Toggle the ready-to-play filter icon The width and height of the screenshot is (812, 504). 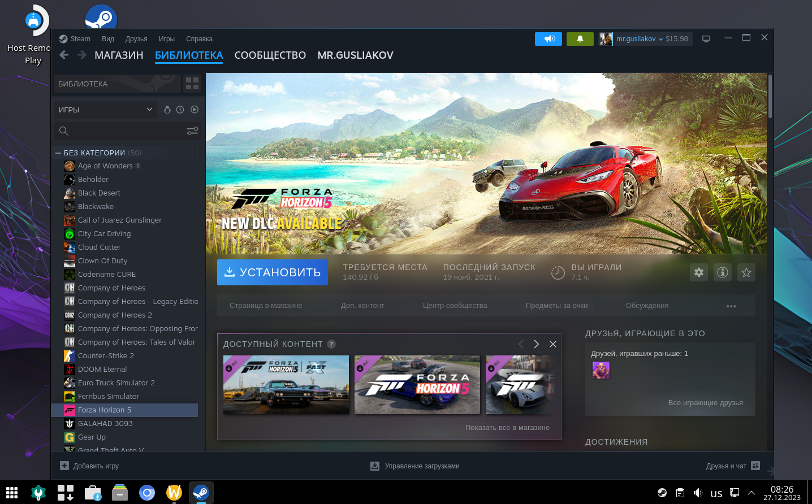coord(195,110)
